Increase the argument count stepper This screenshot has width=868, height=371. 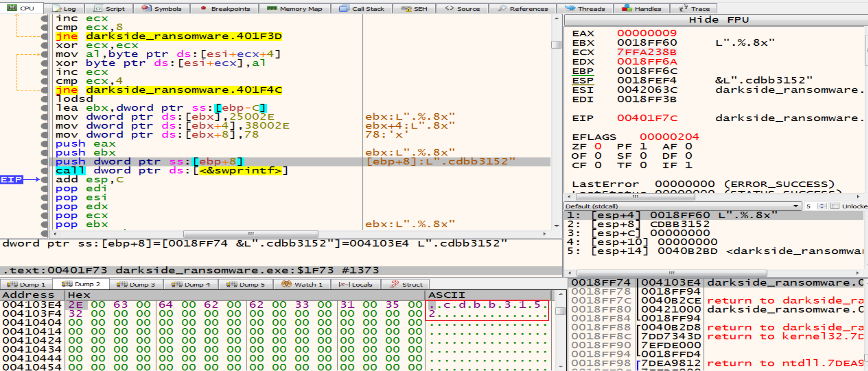(x=822, y=204)
